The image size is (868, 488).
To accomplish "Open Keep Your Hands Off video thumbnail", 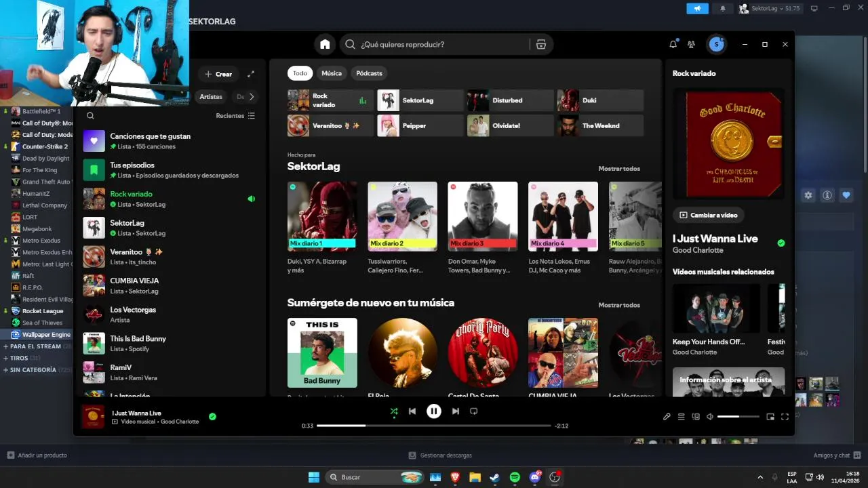I will pos(716,308).
